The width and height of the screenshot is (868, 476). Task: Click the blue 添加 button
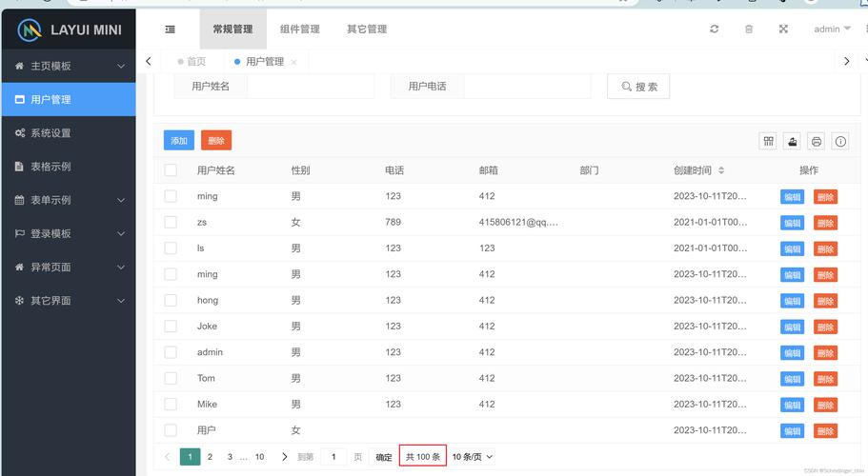click(179, 141)
